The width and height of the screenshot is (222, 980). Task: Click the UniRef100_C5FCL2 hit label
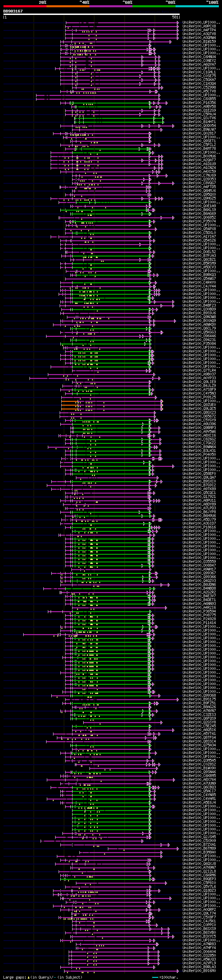tap(199, 145)
